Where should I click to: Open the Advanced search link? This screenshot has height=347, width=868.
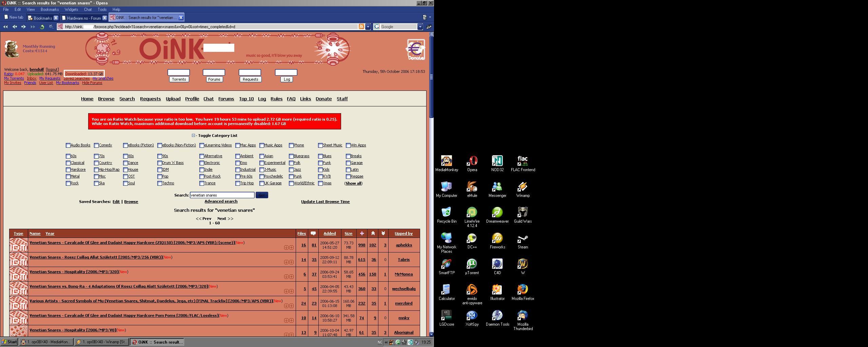(x=221, y=201)
